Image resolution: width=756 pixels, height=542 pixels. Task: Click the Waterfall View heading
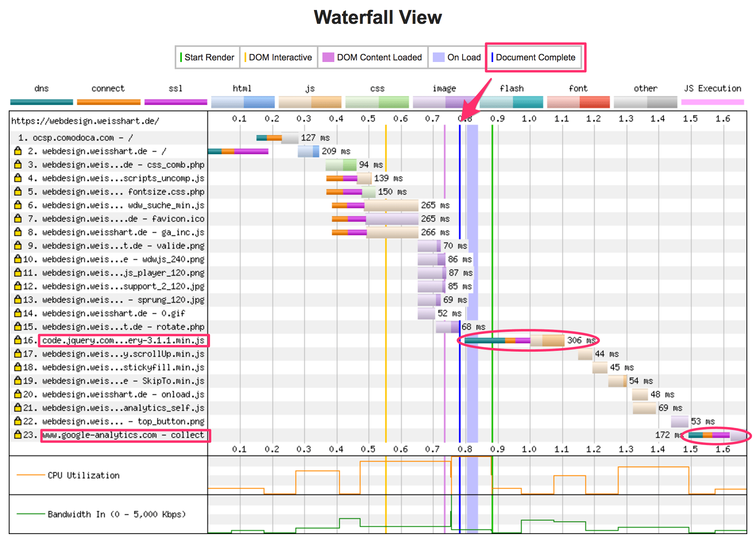pos(378,17)
